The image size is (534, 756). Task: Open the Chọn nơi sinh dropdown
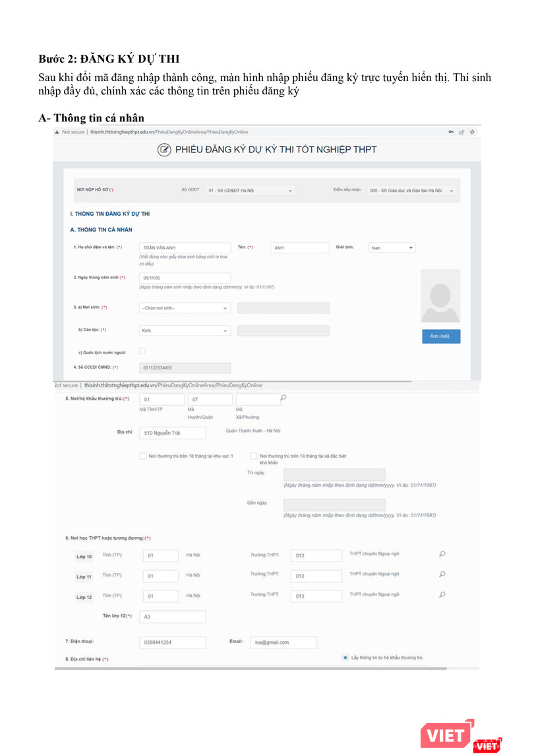[185, 308]
